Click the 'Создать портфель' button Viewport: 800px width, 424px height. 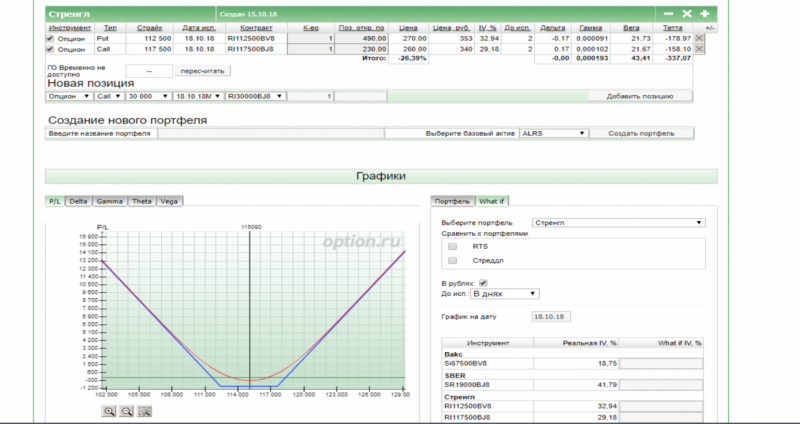644,132
